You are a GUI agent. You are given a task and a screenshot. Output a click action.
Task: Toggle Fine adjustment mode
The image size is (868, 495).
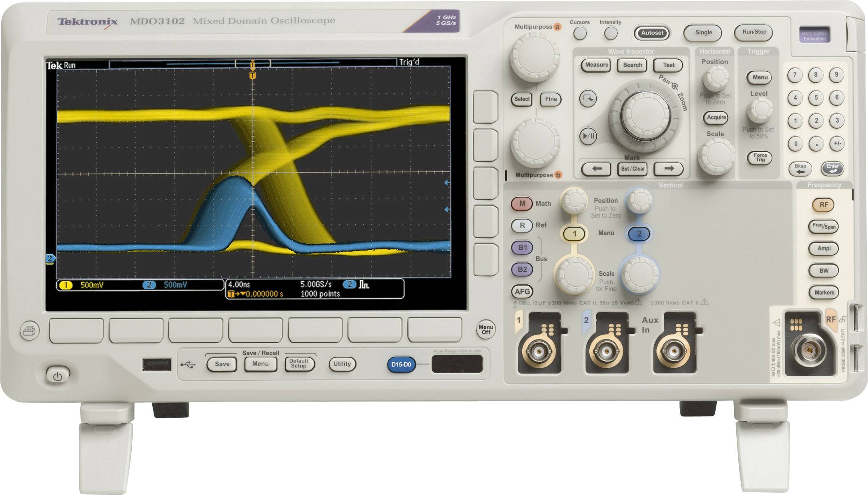(x=550, y=99)
